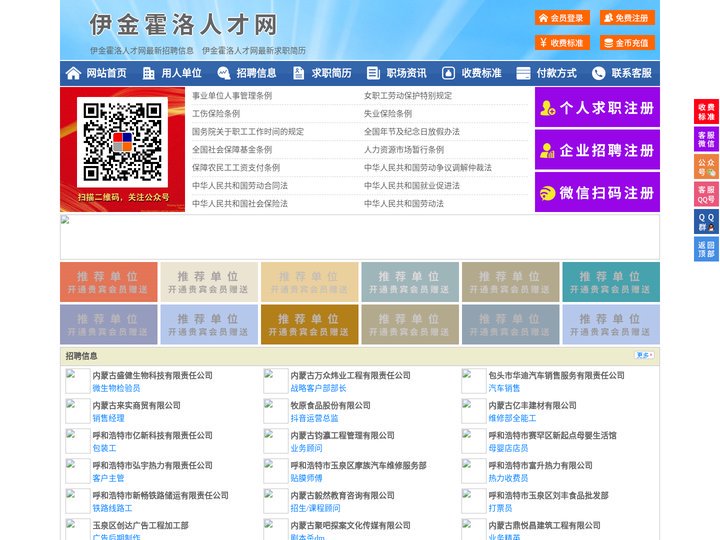Click the teal 推荐单位 tile
The height and width of the screenshot is (540, 720).
pyautogui.click(x=611, y=282)
